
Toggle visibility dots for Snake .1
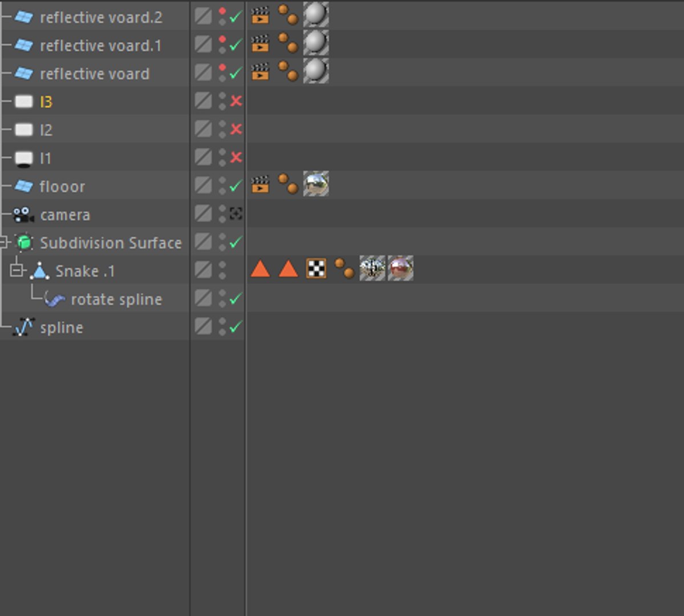222,270
